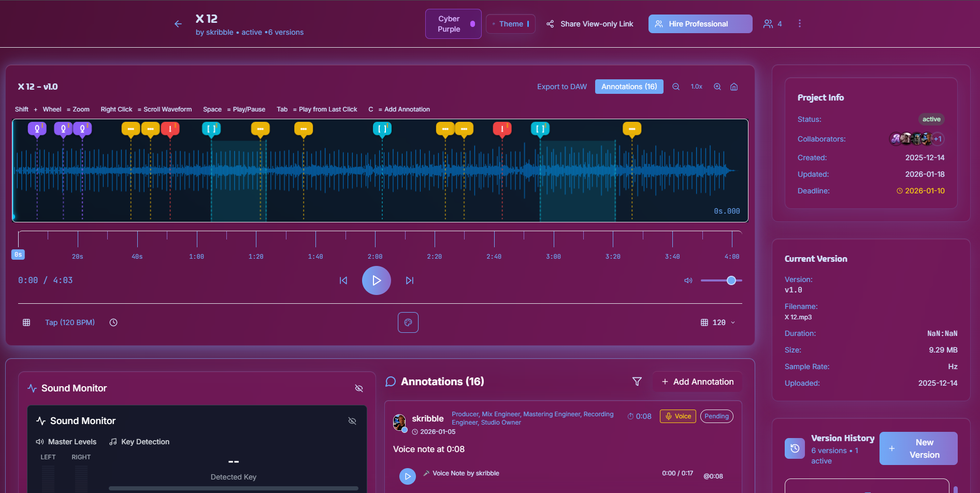Switch to the Annotations (16) view

[x=629, y=86]
